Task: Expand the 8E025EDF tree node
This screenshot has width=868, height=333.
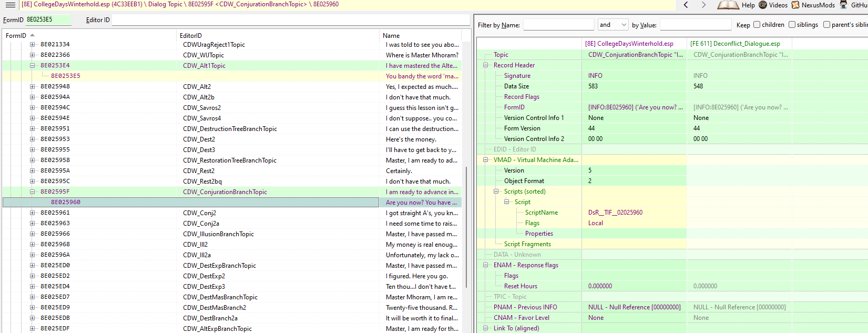Action: click(x=32, y=328)
